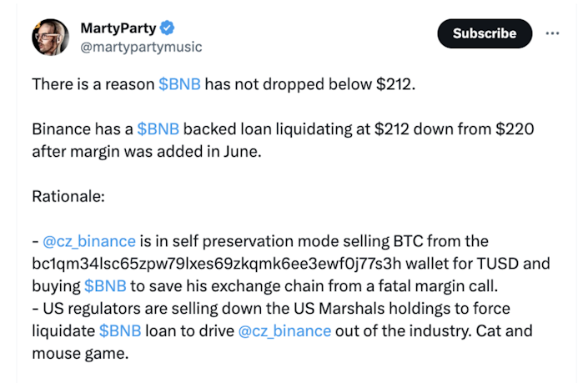Click the blue verified badge
The height and width of the screenshot is (383, 588).
(x=167, y=28)
